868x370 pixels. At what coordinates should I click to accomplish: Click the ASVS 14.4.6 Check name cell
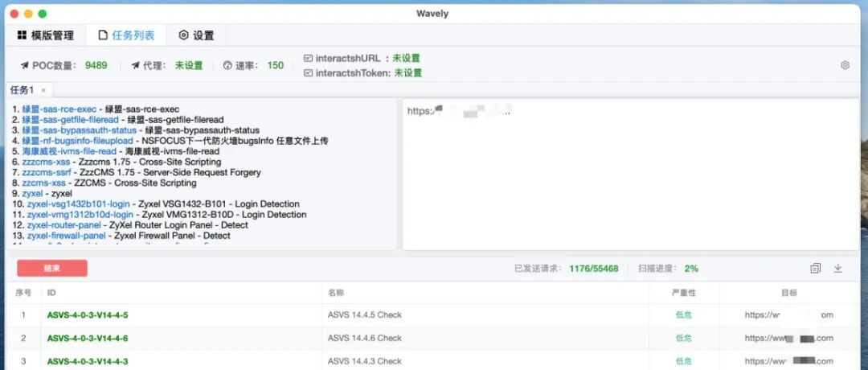point(364,338)
